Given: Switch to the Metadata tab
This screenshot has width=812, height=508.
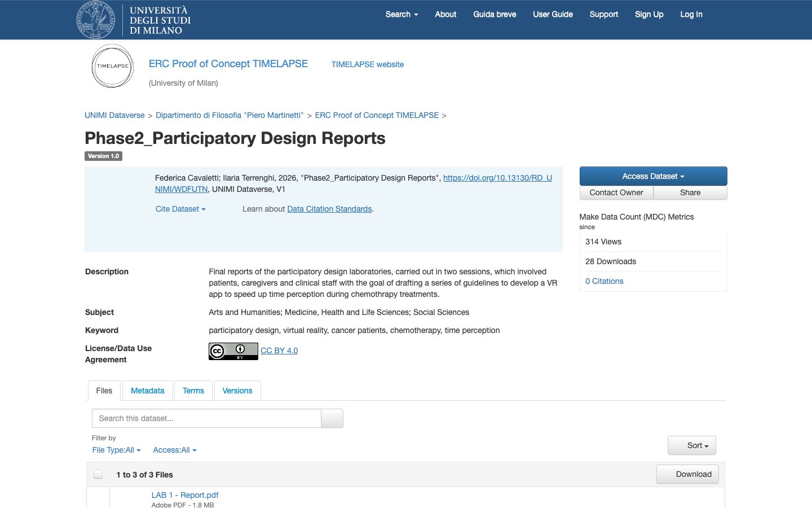Looking at the screenshot, I should [148, 391].
